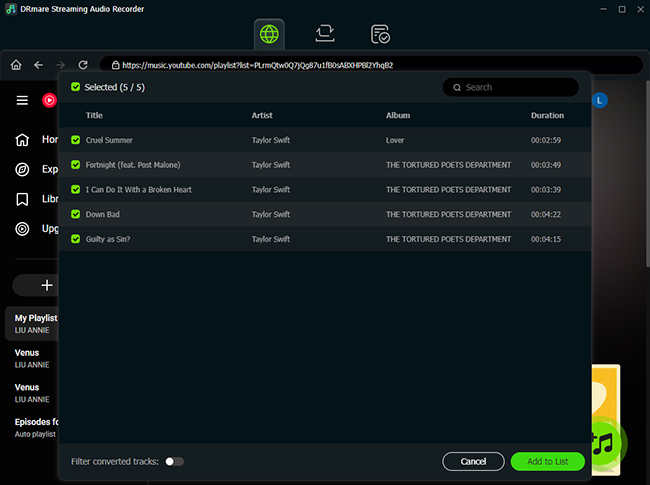Click the YouTube Music logo
The height and width of the screenshot is (485, 650).
(x=49, y=100)
